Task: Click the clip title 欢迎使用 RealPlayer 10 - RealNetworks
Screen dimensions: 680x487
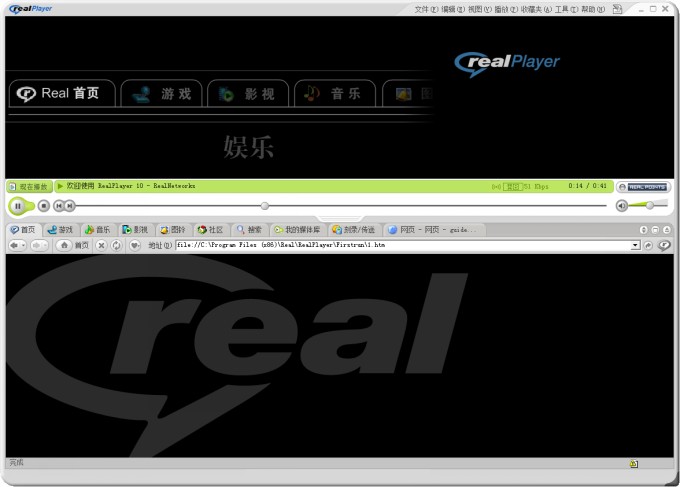Action: point(131,186)
